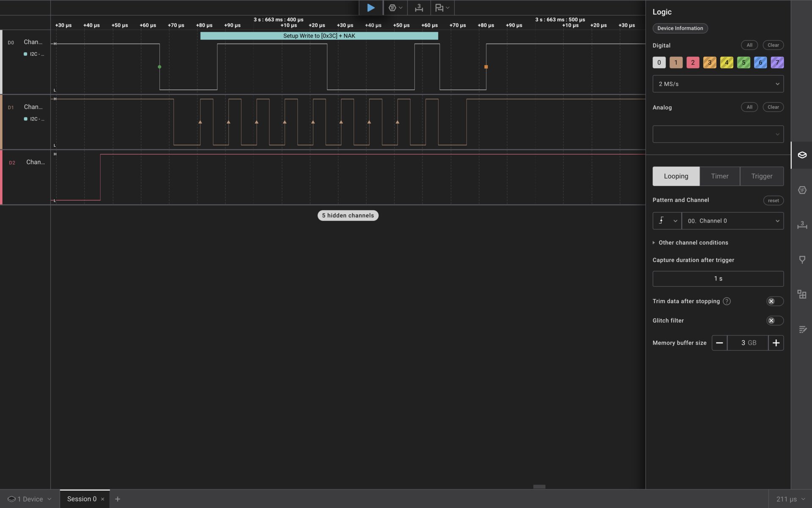
Task: Open the Extensions sidebar panel
Action: tap(802, 294)
